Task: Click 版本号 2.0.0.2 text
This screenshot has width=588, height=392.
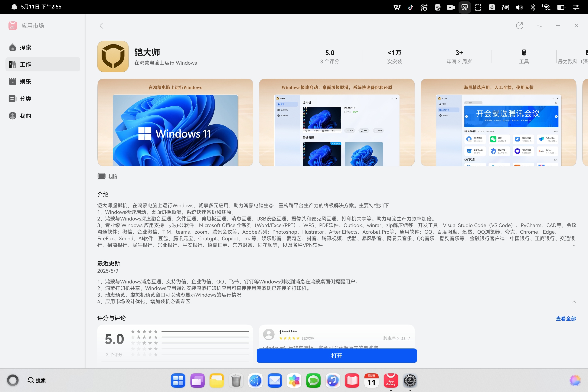Action: [x=397, y=338]
